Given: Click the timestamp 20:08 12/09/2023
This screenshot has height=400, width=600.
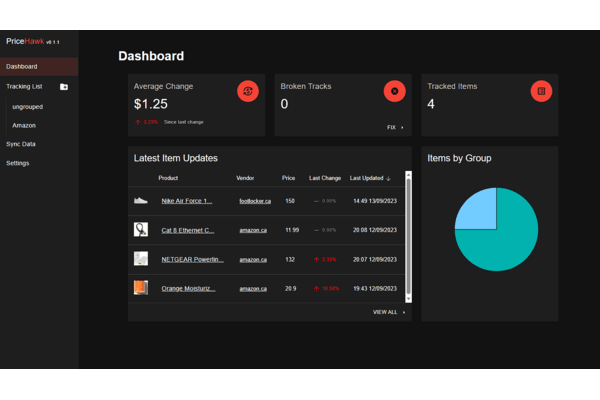Looking at the screenshot, I should [375, 230].
